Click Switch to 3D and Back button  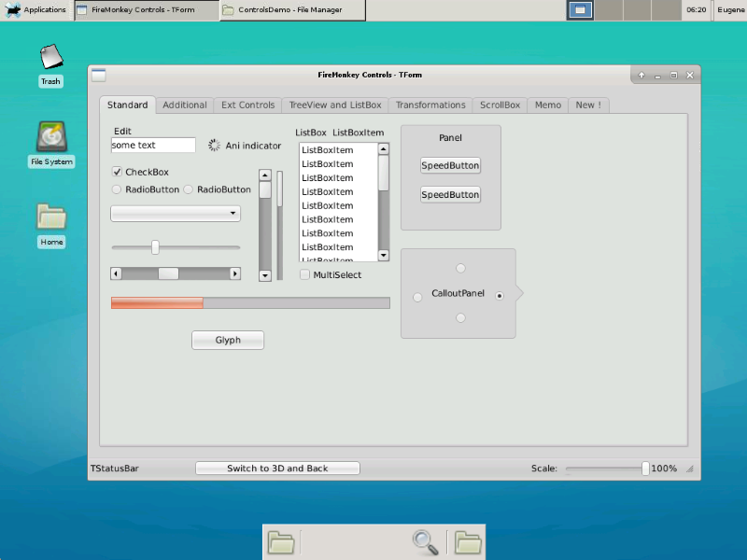(277, 469)
